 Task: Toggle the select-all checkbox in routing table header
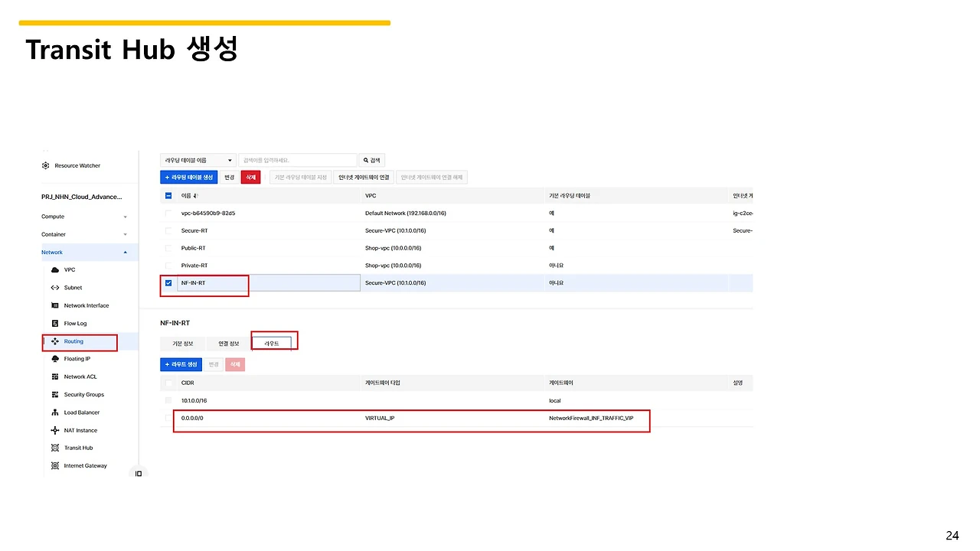click(x=168, y=196)
